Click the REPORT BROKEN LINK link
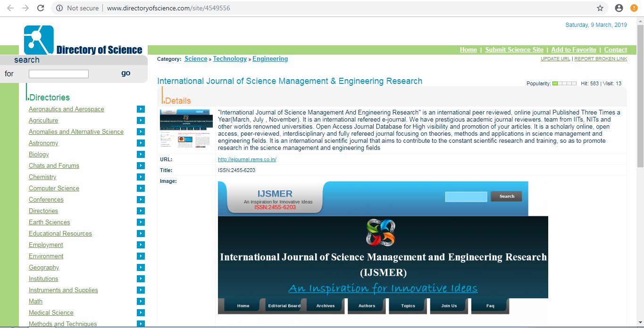This screenshot has height=328, width=644. pyautogui.click(x=601, y=59)
